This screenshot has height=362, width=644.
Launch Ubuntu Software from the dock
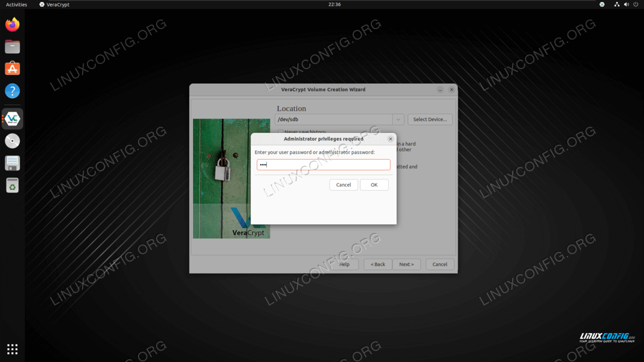coord(12,69)
